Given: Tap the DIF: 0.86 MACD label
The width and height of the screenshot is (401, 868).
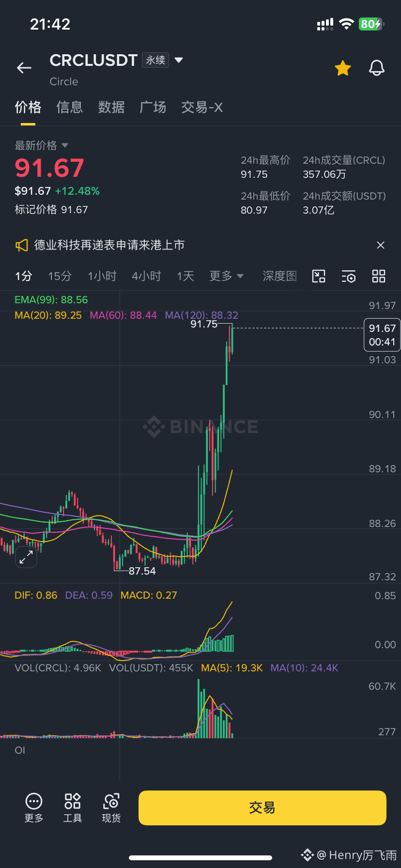Looking at the screenshot, I should point(36,595).
